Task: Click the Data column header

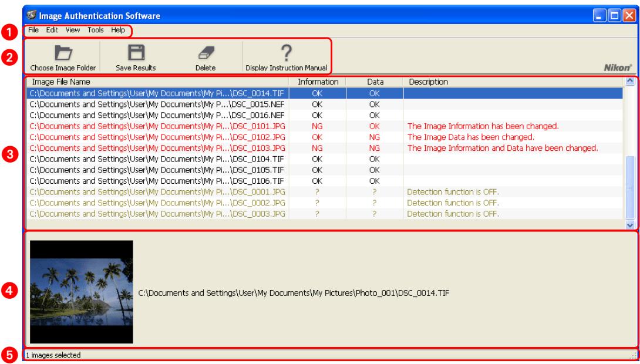Action: coord(375,82)
